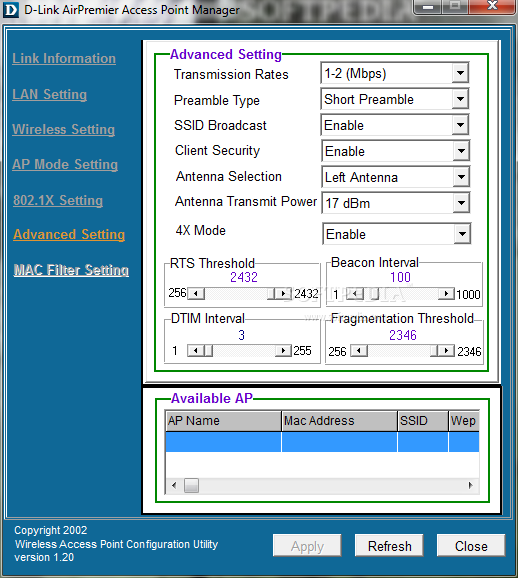Decrease Beacon Interval with left arrow
518x578 pixels.
(355, 294)
